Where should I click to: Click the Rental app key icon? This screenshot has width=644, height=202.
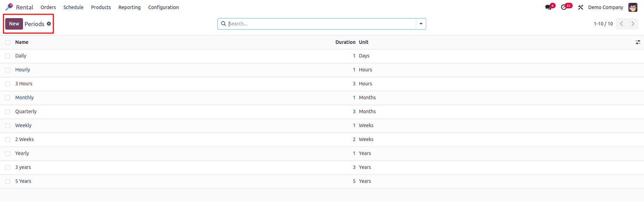click(x=9, y=7)
